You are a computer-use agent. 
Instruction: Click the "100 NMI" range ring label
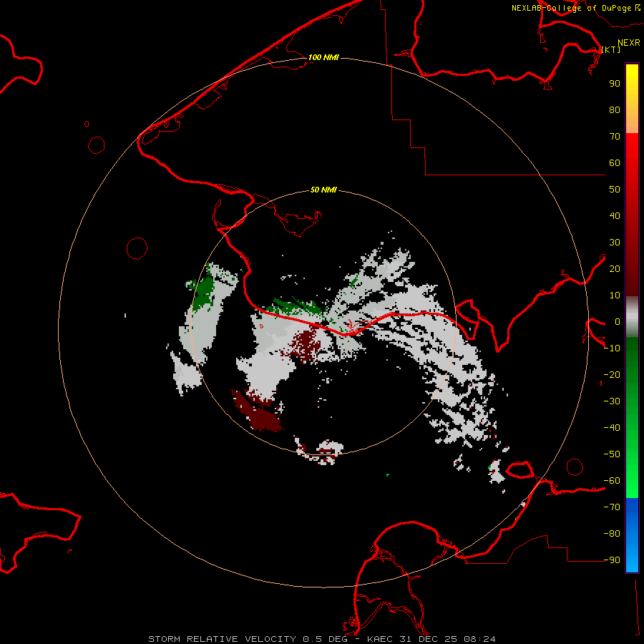tap(323, 57)
